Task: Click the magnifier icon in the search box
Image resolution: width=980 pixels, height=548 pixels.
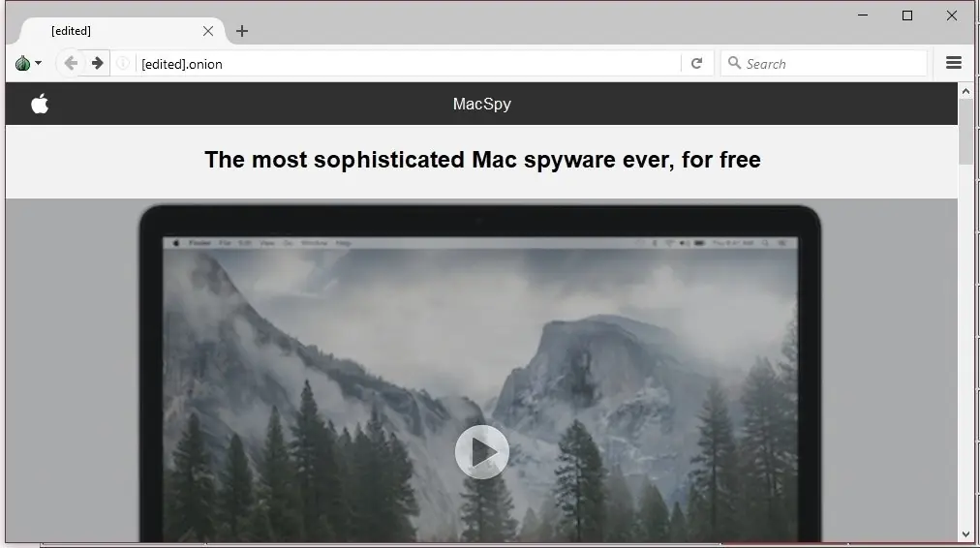Action: [x=734, y=63]
